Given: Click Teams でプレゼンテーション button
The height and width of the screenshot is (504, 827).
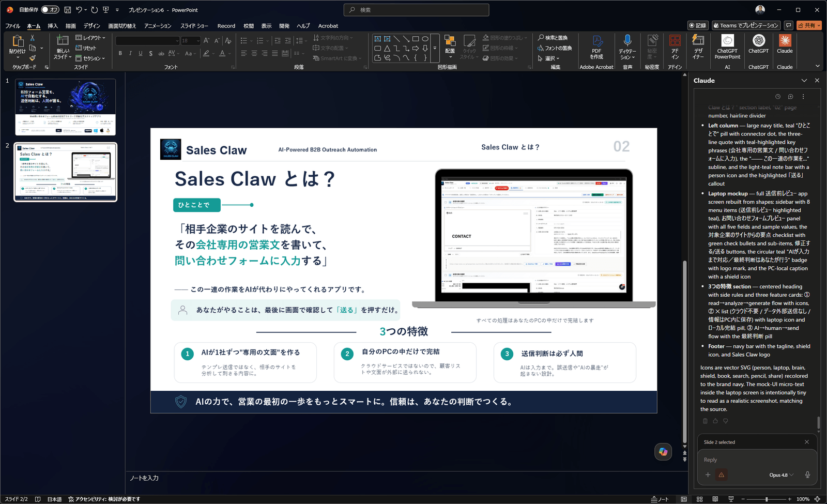Looking at the screenshot, I should pyautogui.click(x=747, y=25).
